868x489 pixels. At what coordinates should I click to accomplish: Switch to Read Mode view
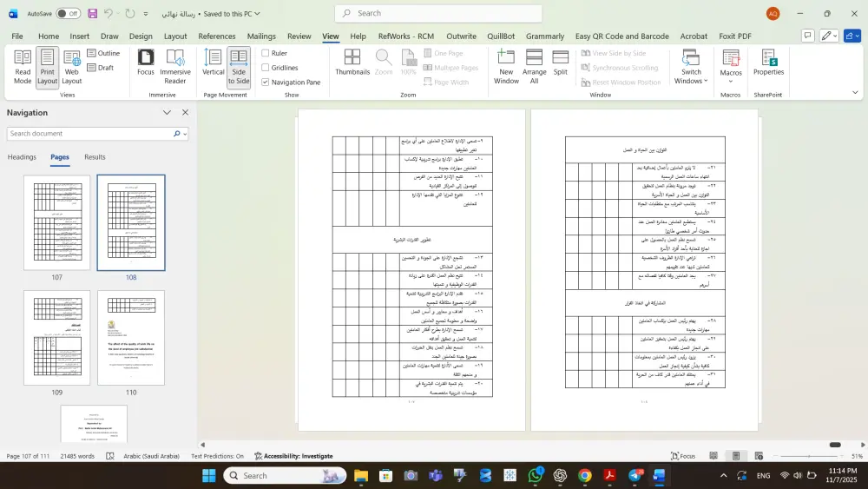pos(23,67)
